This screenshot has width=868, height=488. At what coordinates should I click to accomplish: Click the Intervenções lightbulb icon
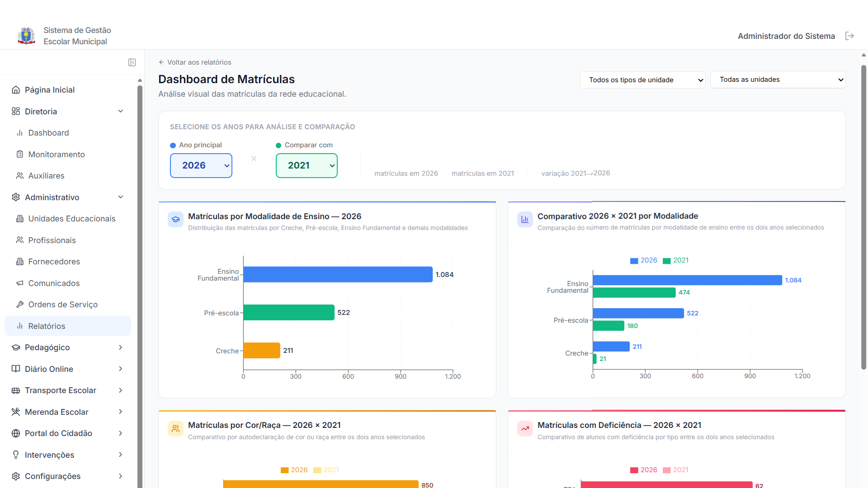(16, 455)
